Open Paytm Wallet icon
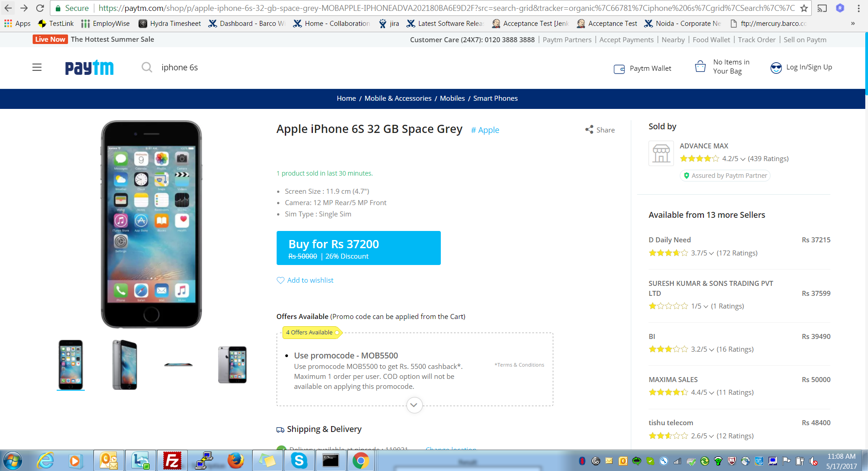 619,69
